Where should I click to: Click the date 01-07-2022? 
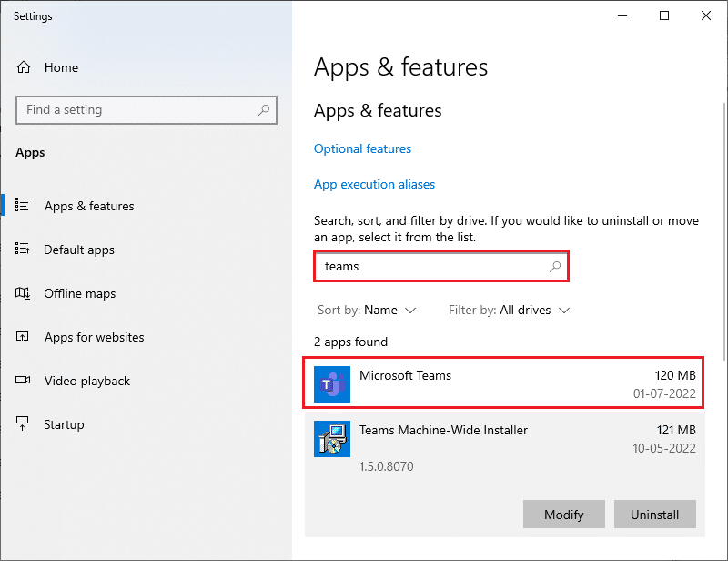pos(664,393)
